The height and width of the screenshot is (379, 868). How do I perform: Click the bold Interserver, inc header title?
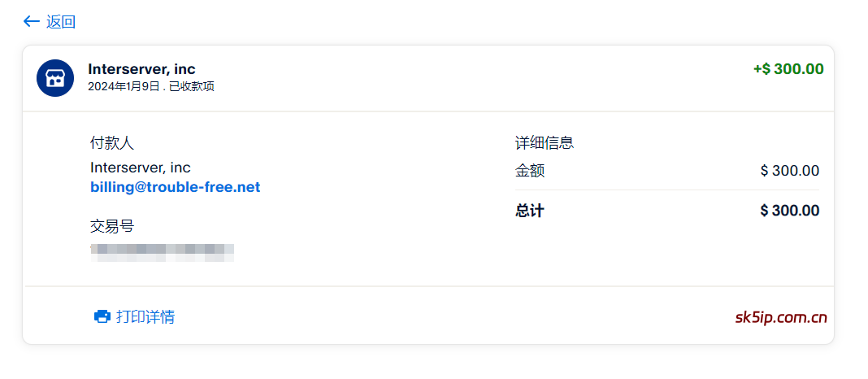pyautogui.click(x=141, y=69)
